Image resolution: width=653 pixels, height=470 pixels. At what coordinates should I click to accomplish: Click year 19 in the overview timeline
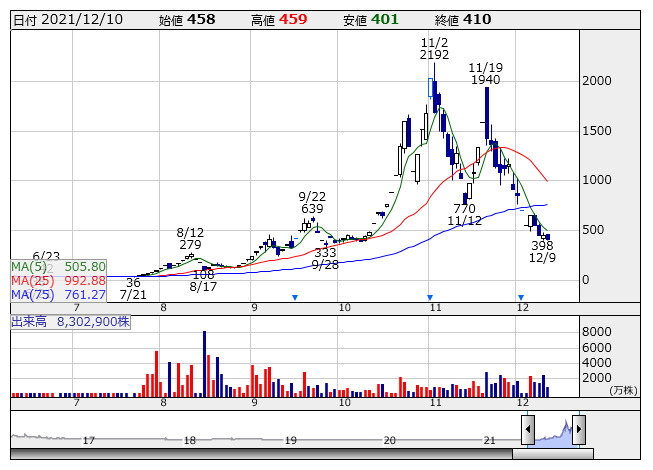pos(291,440)
